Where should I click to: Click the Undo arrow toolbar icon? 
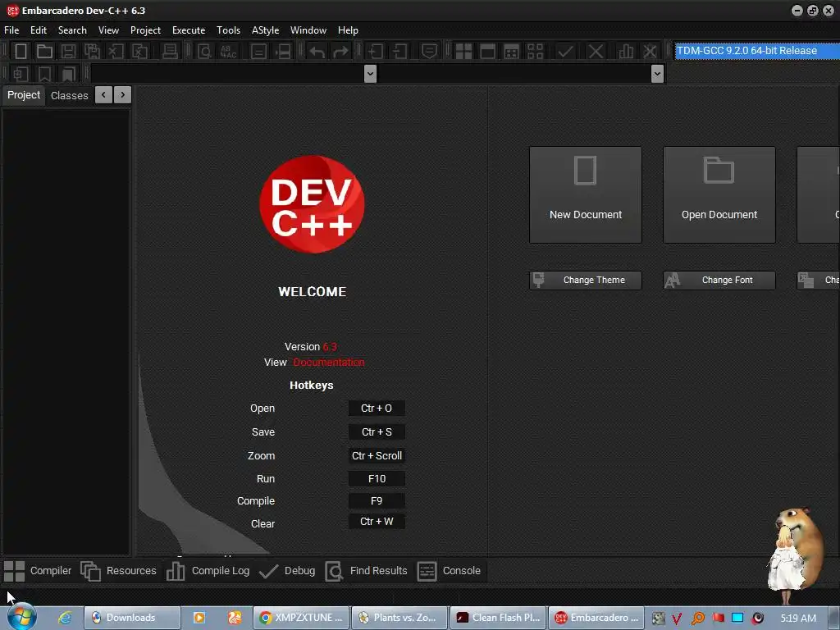(317, 52)
